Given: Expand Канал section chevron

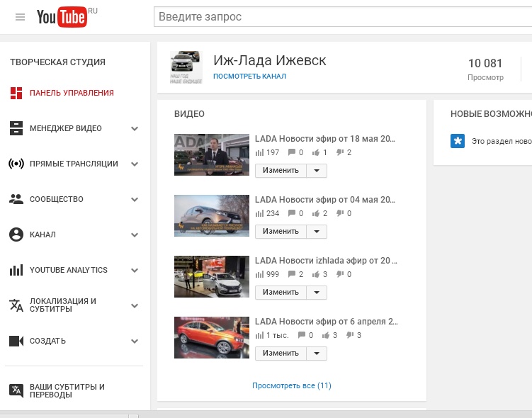Looking at the screenshot, I should [135, 235].
